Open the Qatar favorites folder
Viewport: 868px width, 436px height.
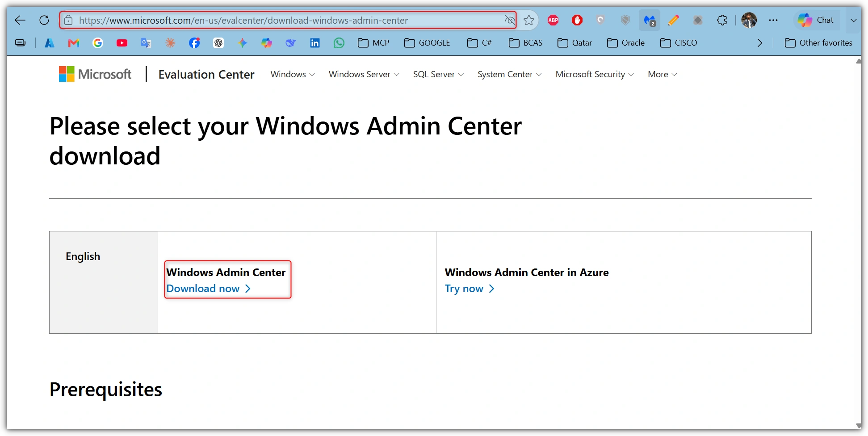pyautogui.click(x=574, y=43)
